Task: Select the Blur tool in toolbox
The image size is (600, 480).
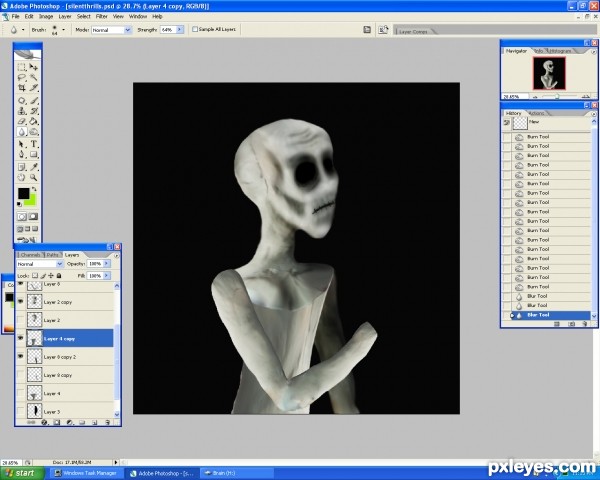Action: point(22,132)
